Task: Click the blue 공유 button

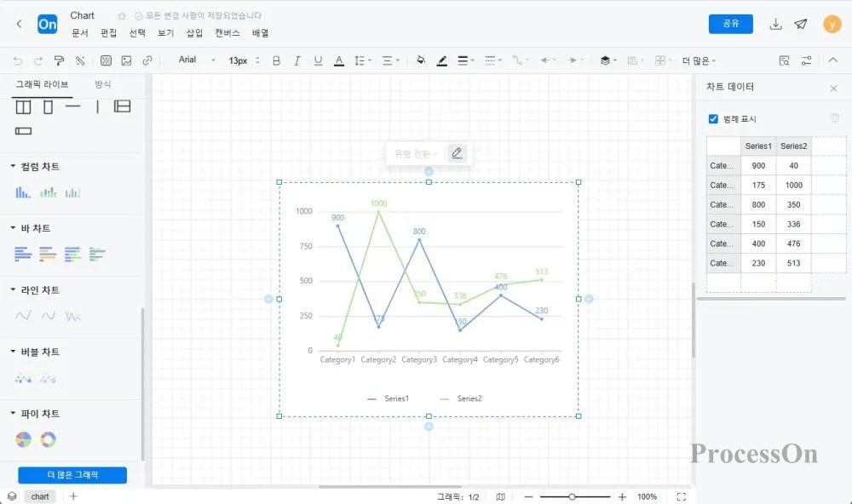Action: click(730, 24)
